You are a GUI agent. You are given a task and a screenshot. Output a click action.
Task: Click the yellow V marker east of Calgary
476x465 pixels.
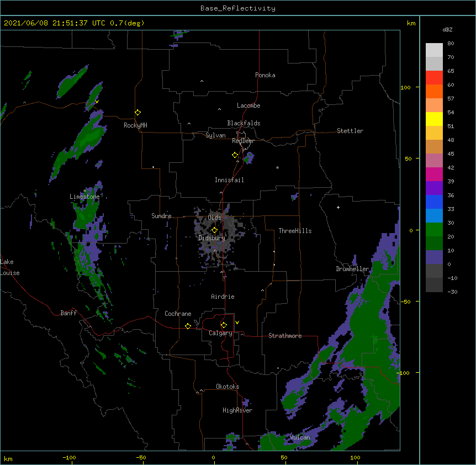click(x=237, y=323)
